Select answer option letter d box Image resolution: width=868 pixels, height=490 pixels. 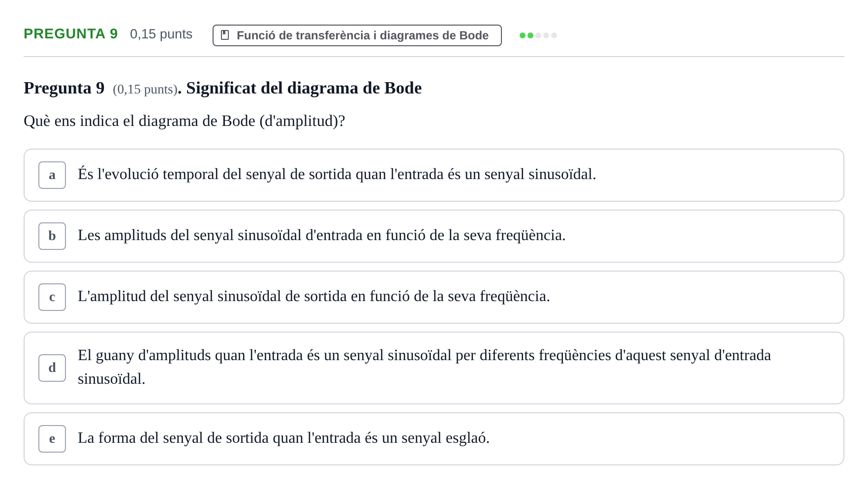(52, 368)
